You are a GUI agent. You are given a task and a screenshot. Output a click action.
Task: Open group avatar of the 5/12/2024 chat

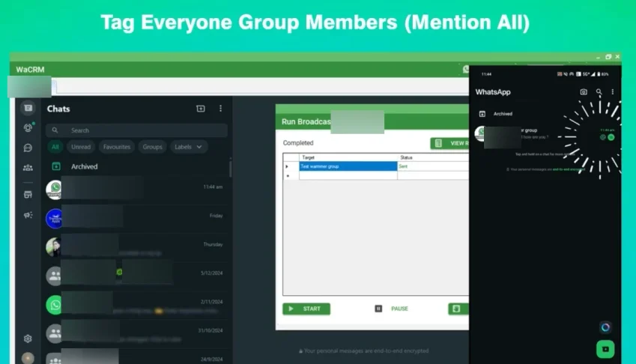[x=53, y=276]
